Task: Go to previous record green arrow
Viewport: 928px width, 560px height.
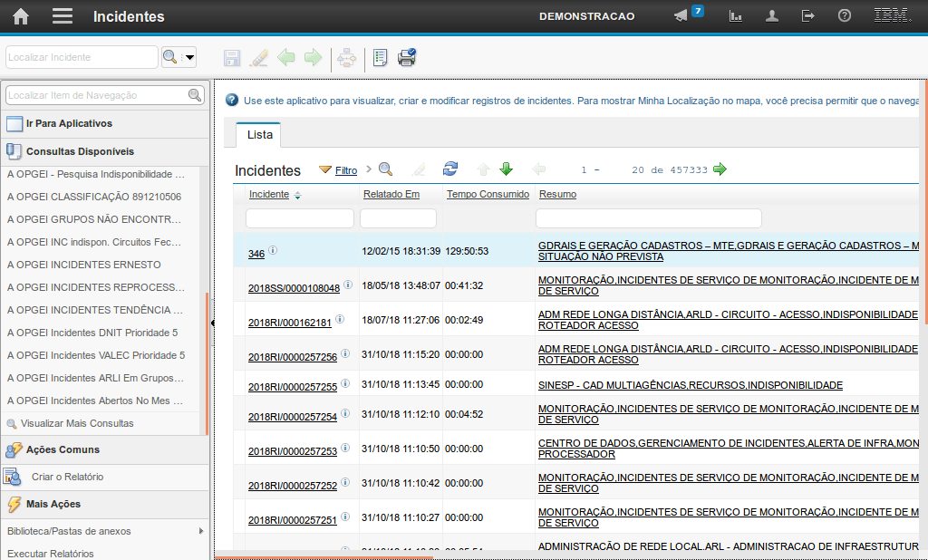Action: (x=286, y=57)
